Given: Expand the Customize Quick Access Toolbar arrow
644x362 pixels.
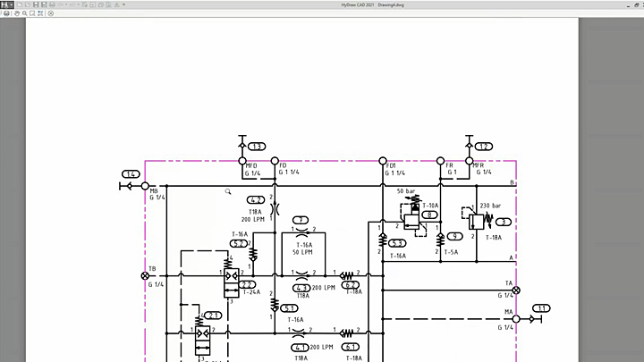Looking at the screenshot, I should point(123,4).
